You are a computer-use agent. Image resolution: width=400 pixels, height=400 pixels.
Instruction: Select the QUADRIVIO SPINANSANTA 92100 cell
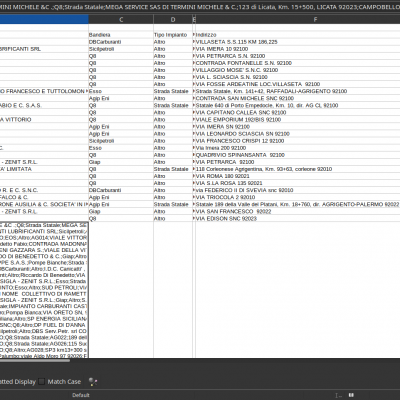(298, 155)
